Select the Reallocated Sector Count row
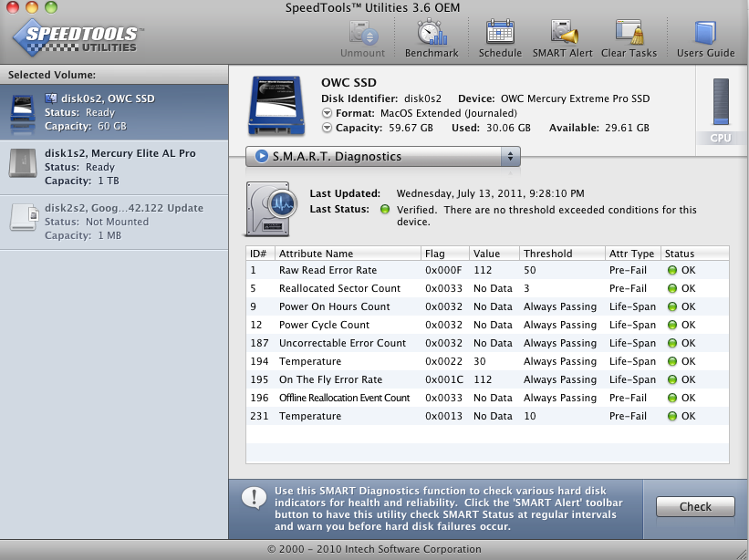 [x=487, y=288]
